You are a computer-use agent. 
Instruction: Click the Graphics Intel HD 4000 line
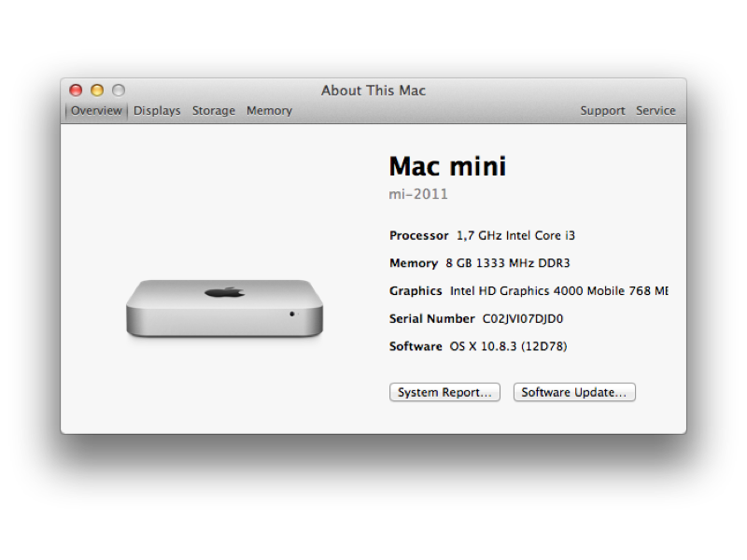tap(529, 290)
